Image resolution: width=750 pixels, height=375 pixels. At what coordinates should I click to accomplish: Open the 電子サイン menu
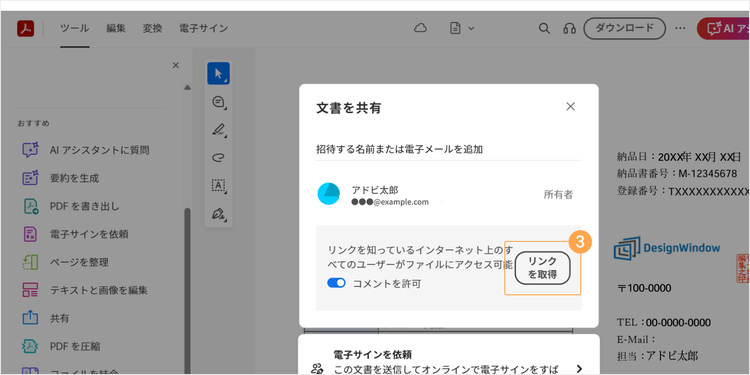[203, 28]
